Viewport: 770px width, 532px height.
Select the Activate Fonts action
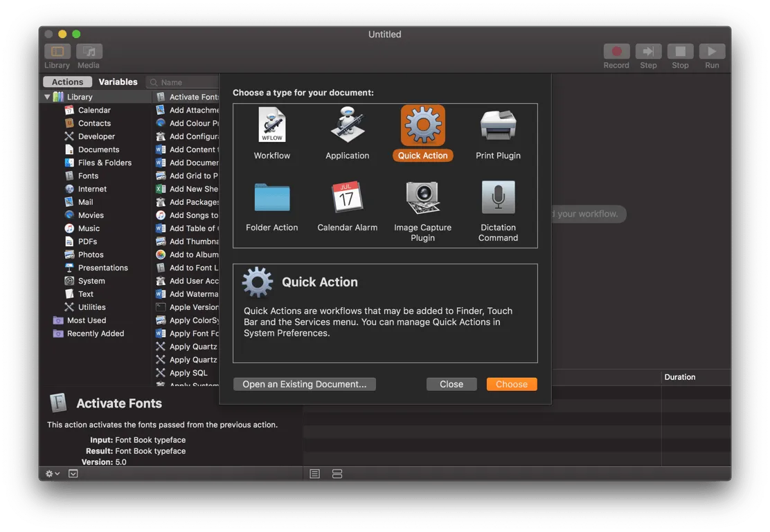[186, 97]
